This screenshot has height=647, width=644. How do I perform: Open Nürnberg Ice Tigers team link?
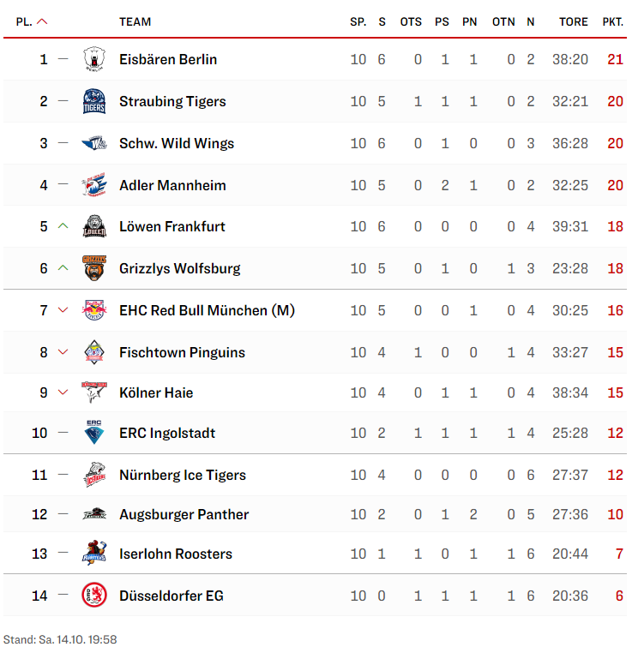coord(183,476)
